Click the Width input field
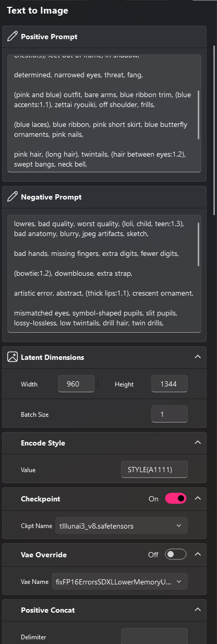 tap(76, 384)
